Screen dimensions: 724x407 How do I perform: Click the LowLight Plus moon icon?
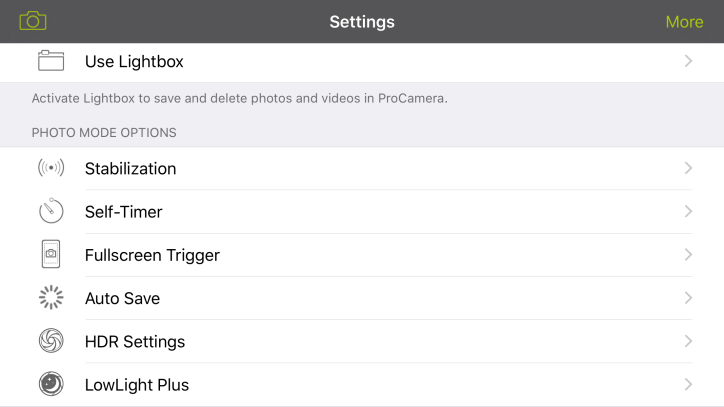(x=51, y=384)
